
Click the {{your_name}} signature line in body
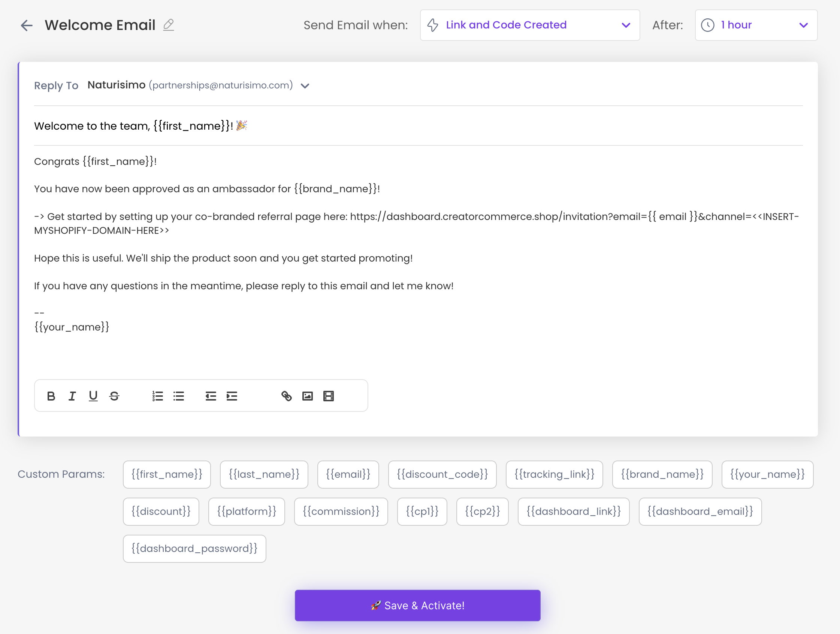(x=72, y=327)
